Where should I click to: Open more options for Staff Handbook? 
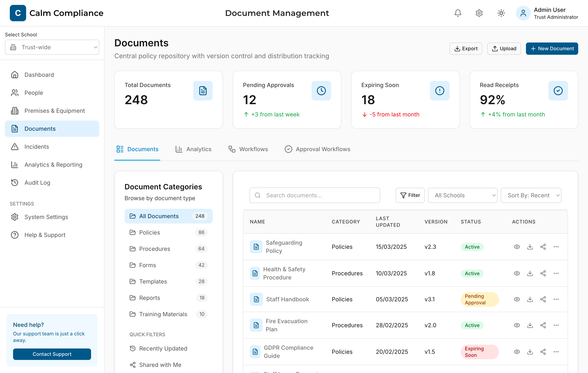(x=556, y=299)
